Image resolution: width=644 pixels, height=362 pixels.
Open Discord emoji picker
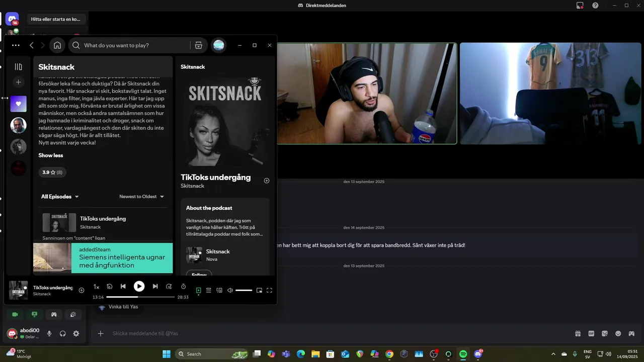tap(618, 333)
